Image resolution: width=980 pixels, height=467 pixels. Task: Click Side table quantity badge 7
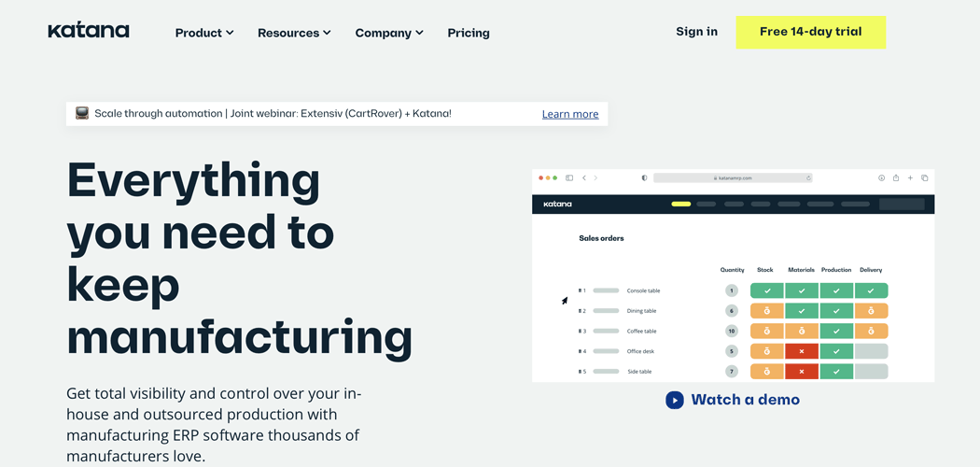732,372
